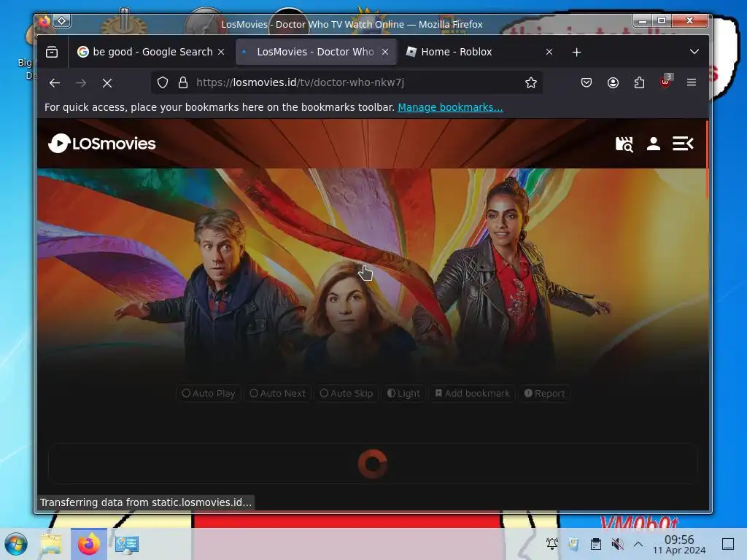Close the be good Google Search tab
Image resolution: width=747 pixels, height=560 pixels.
tap(221, 52)
